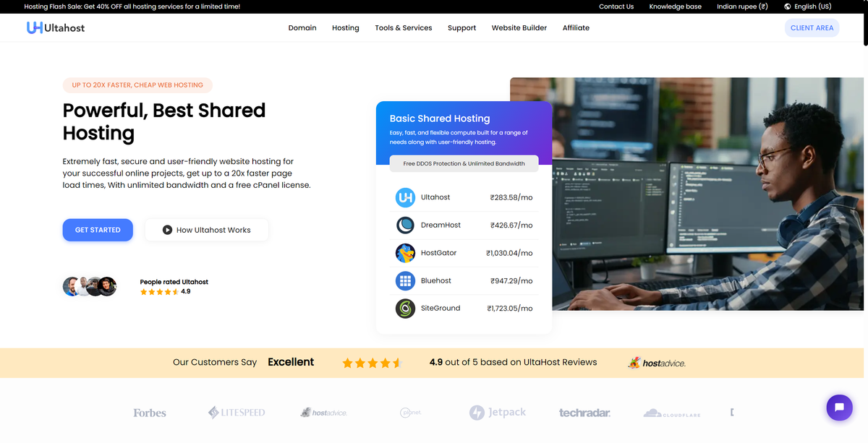Select the Website Builder menu entry
Viewport: 868px width, 443px height.
coord(519,27)
